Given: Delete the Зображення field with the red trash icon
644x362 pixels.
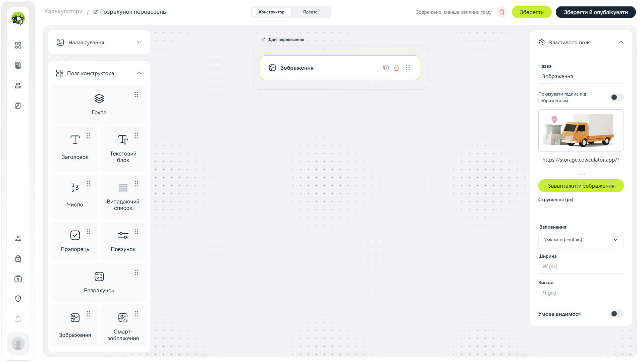Looking at the screenshot, I should [396, 68].
